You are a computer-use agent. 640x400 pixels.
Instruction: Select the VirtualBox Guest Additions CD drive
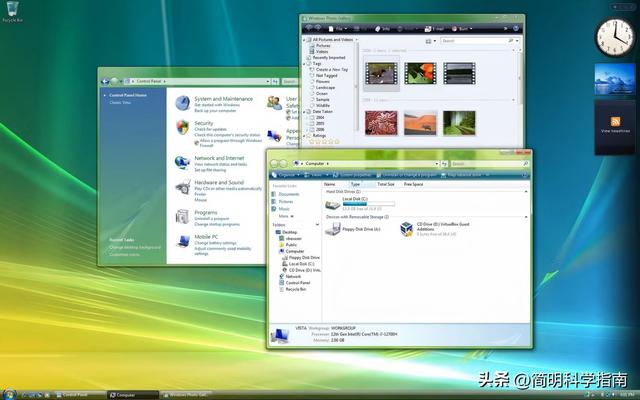pos(408,229)
